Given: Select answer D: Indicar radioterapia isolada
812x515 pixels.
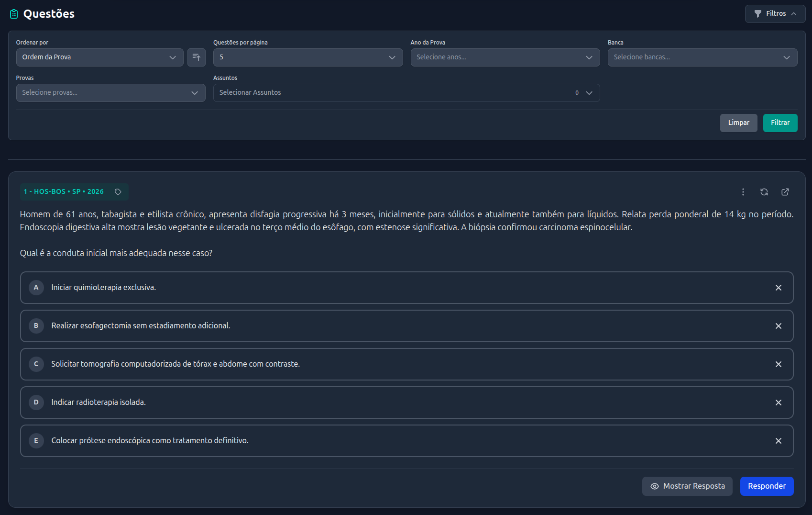Looking at the screenshot, I should (x=98, y=403).
